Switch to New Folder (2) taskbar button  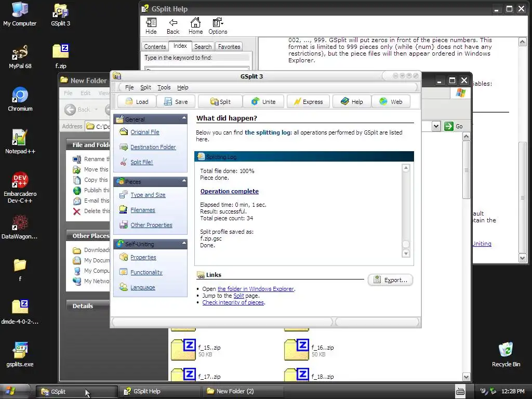pyautogui.click(x=243, y=392)
